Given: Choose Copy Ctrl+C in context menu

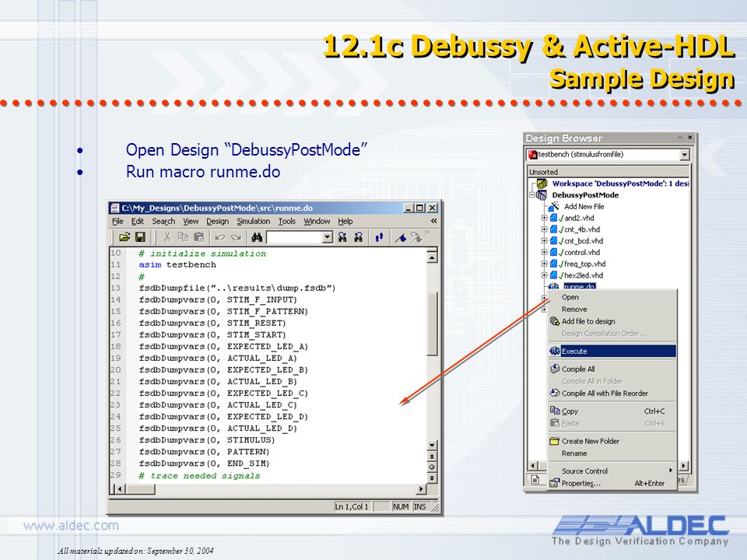Looking at the screenshot, I should pos(612,411).
